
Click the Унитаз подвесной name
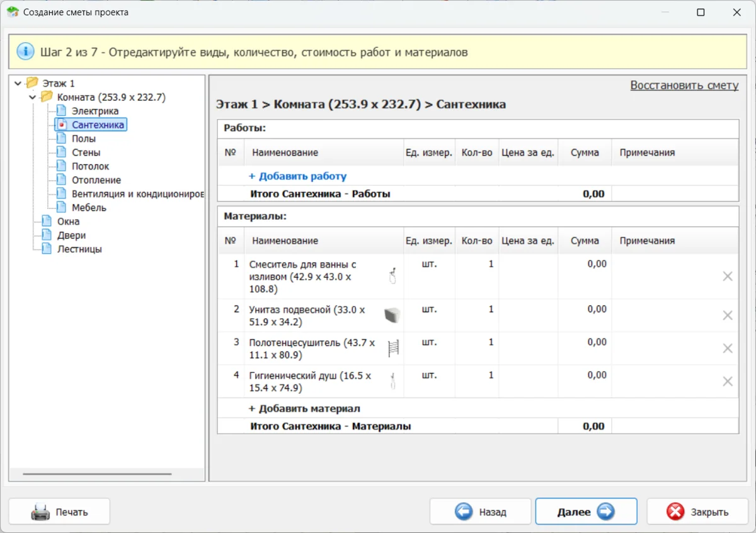[307, 316]
